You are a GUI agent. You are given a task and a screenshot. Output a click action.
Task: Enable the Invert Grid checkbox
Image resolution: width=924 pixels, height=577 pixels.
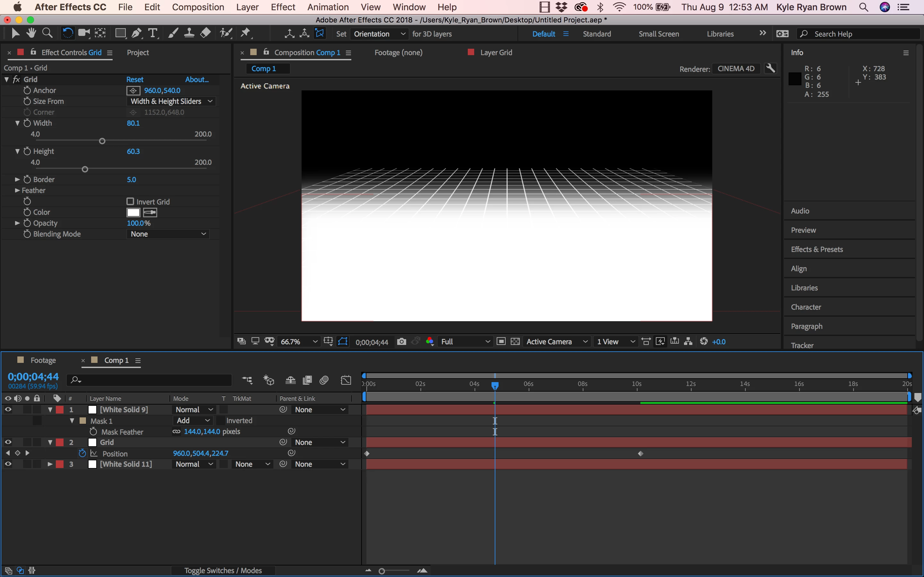(130, 201)
